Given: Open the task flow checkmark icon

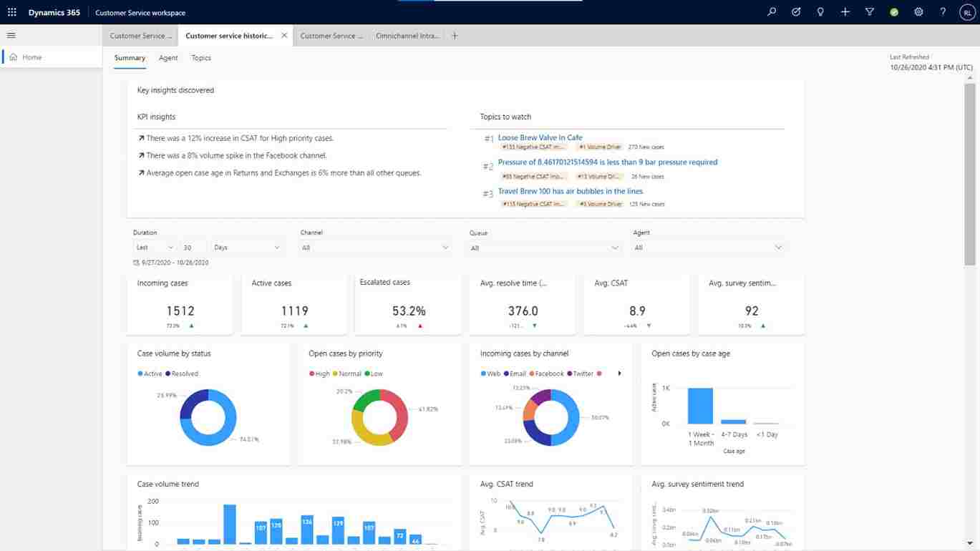Looking at the screenshot, I should click(x=796, y=12).
